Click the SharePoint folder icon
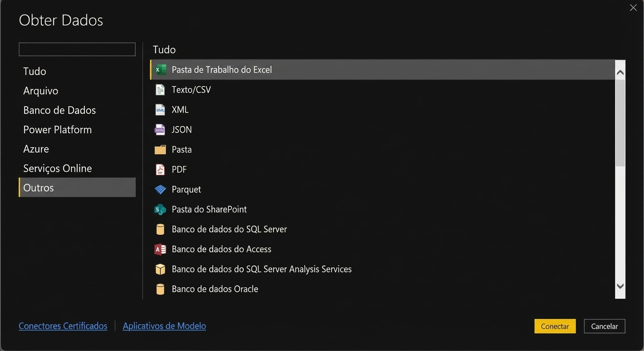This screenshot has width=644, height=351. 160,209
